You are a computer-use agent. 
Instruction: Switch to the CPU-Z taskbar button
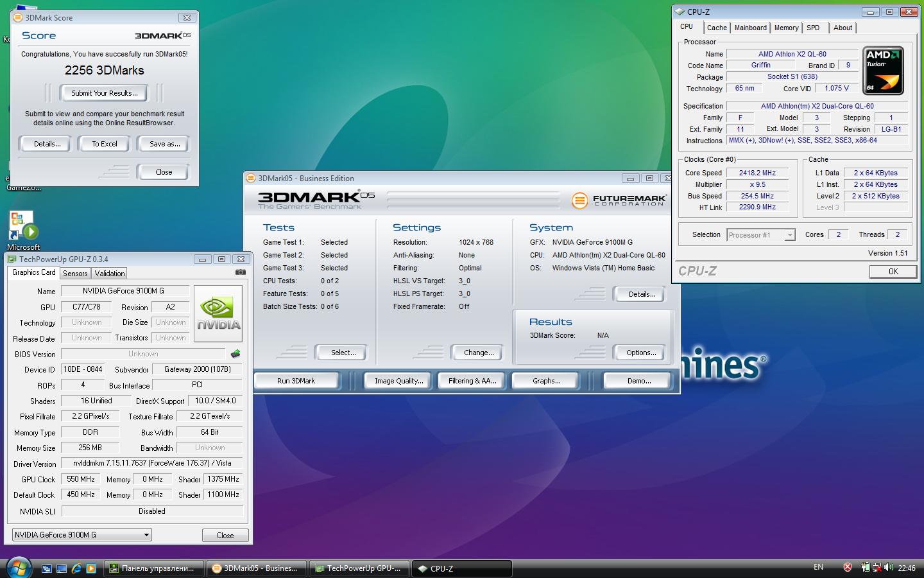point(461,568)
